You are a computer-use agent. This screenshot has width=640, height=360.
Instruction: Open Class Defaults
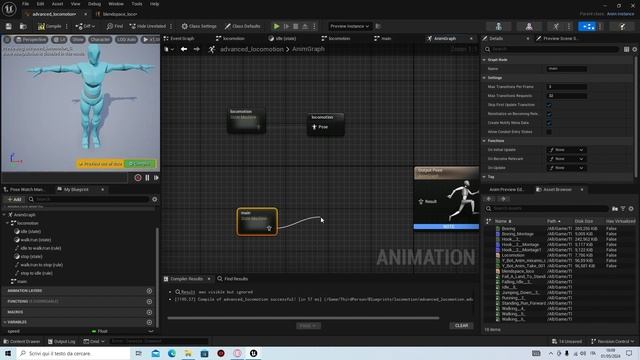(x=242, y=26)
